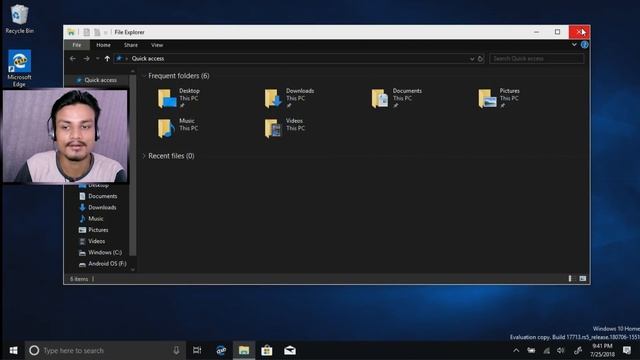
Task: Expand the Recent files group
Action: coord(144,156)
